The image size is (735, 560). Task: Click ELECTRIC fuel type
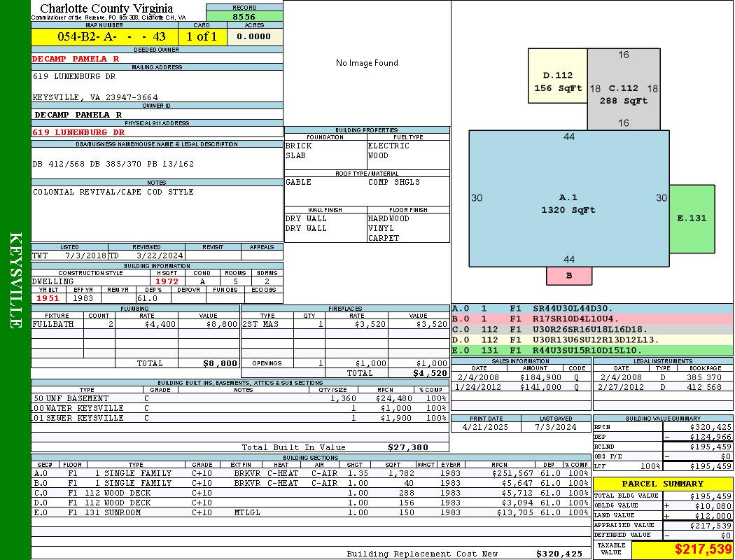click(x=388, y=146)
